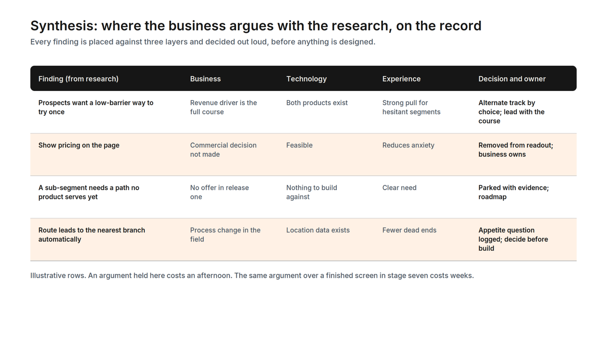Click 'A sub-segment needs a path' finding

pyautogui.click(x=89, y=192)
